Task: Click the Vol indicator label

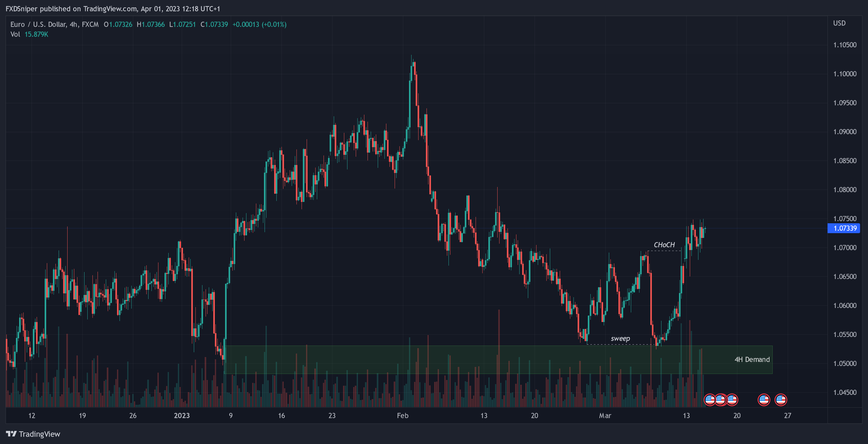Action: (x=15, y=34)
